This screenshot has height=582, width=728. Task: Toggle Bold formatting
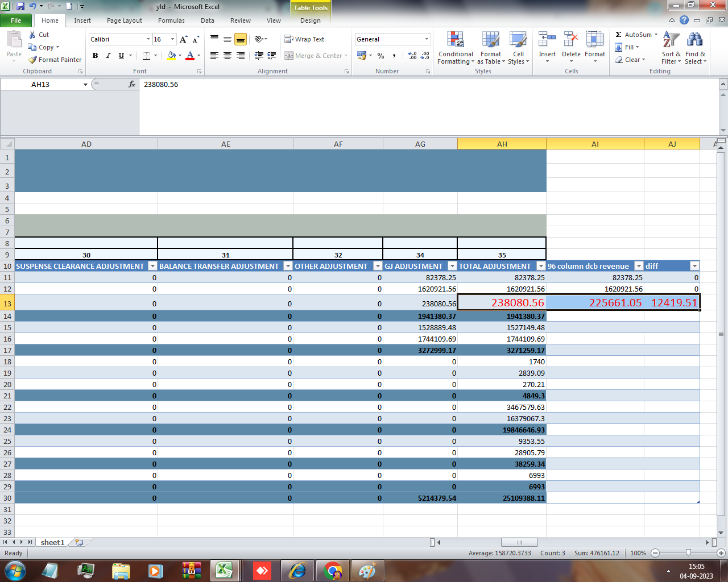[95, 56]
